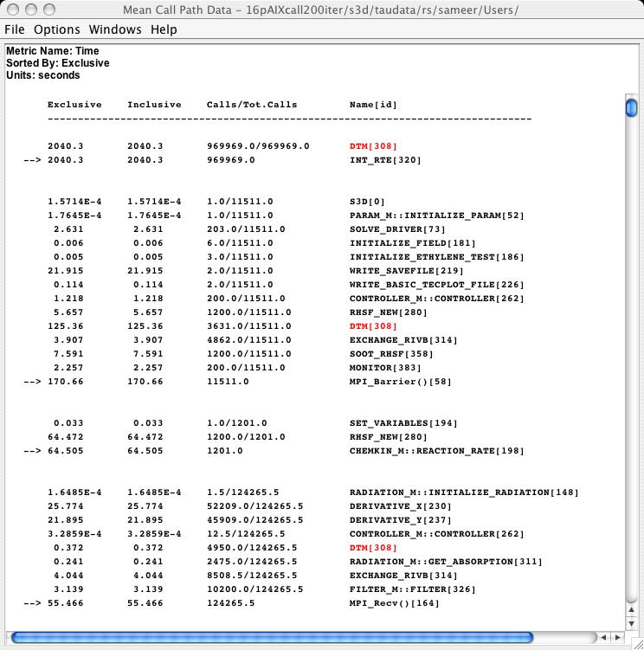This screenshot has height=650, width=644.
Task: Click CONTROLLER_M::CONTROLLER[262] in 1.218 row
Action: [436, 299]
